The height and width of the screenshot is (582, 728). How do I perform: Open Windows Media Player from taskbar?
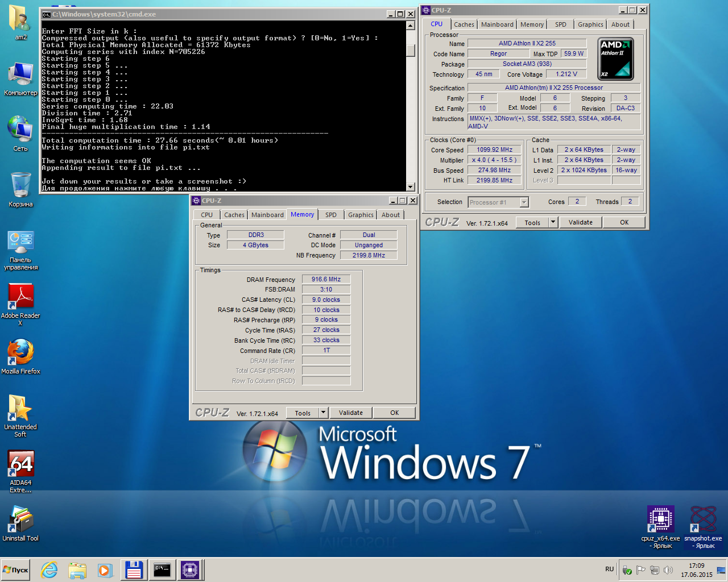105,569
